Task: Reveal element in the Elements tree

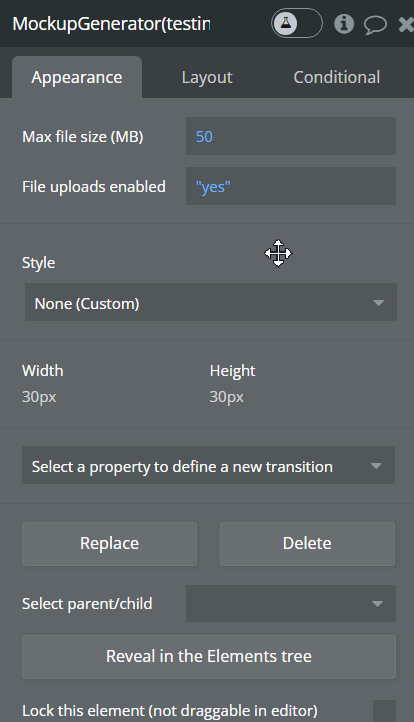Action: (x=209, y=657)
